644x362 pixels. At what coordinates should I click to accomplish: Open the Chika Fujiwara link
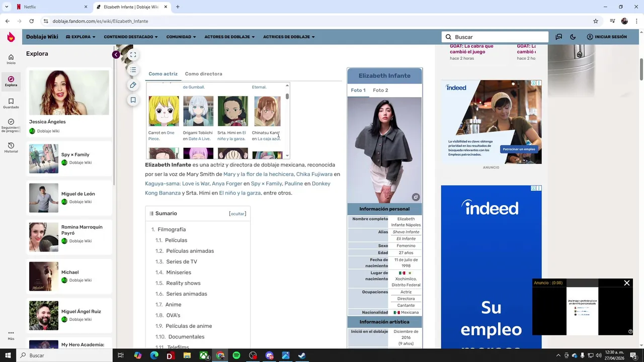pyautogui.click(x=314, y=174)
